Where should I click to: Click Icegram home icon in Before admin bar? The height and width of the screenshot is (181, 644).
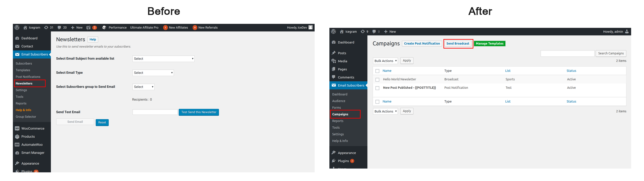click(x=25, y=27)
